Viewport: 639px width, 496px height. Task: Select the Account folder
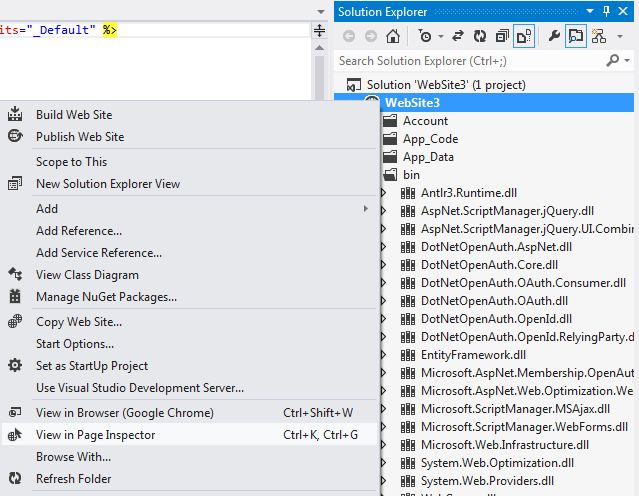[x=425, y=121]
